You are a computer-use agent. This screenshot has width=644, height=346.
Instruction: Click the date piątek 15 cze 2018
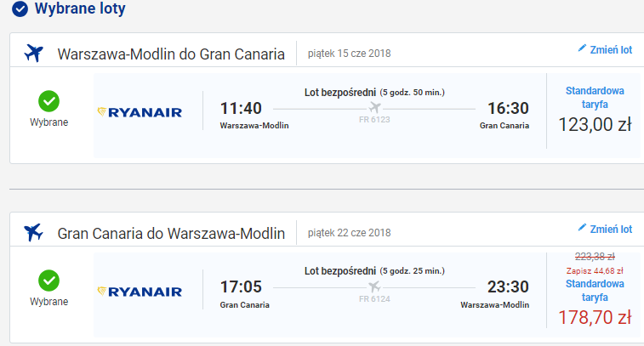click(x=349, y=54)
